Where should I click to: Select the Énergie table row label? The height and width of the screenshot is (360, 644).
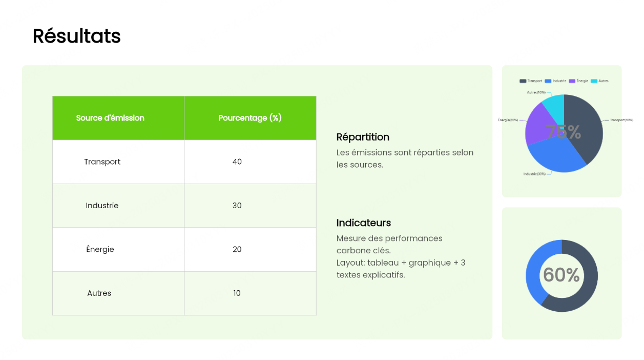pos(100,250)
